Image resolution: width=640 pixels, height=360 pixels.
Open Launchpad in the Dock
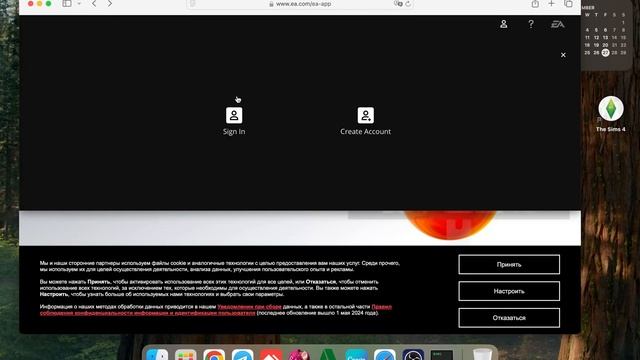(x=186, y=354)
